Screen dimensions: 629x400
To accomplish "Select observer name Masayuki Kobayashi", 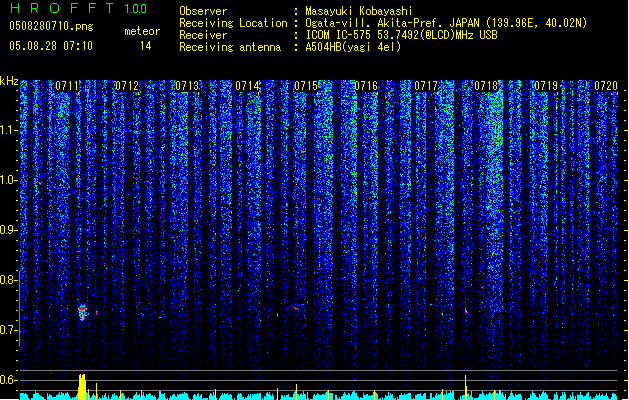I will pyautogui.click(x=359, y=11).
